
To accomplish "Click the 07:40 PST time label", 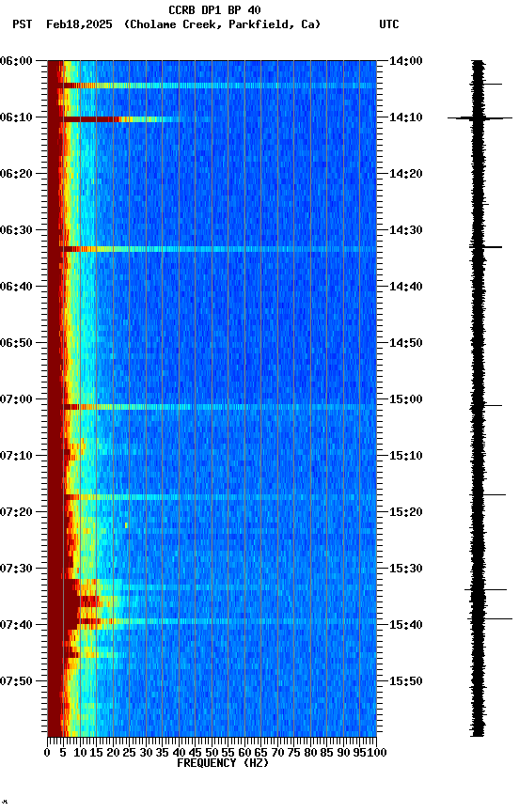I will click(16, 625).
